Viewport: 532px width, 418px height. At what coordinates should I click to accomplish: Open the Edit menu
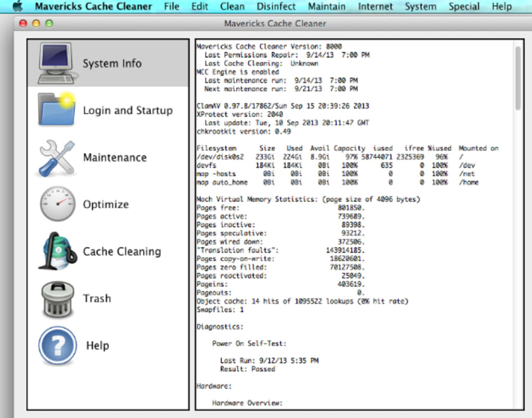coord(199,7)
